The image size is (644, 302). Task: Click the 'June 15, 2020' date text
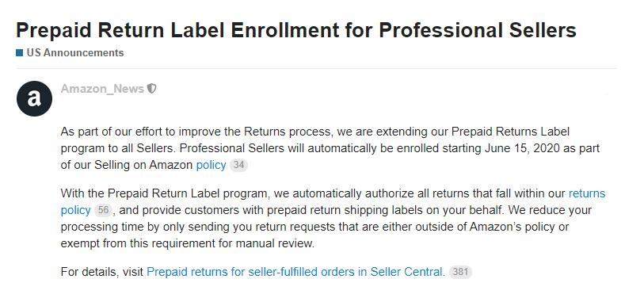pyautogui.click(x=522, y=148)
